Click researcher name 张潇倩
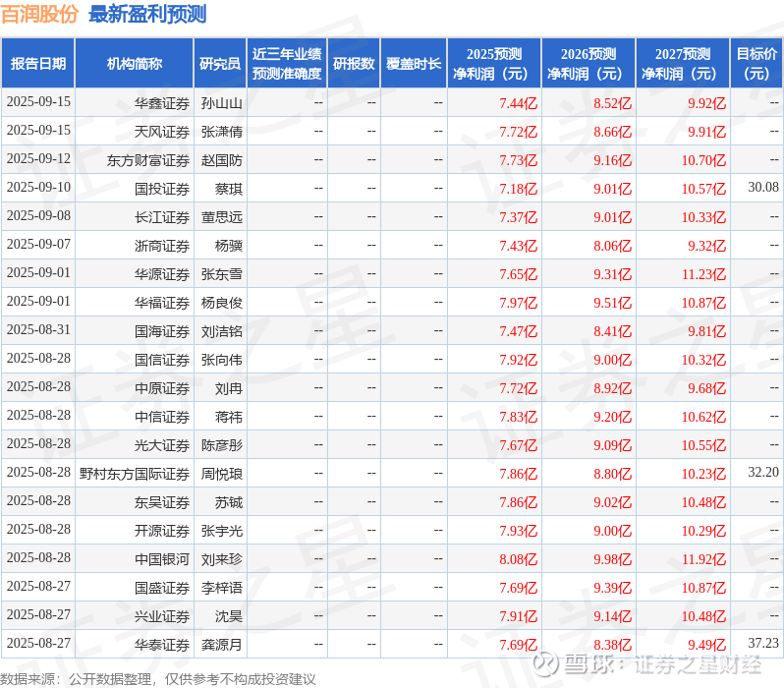Screen dimensions: 784x688 [x=221, y=132]
